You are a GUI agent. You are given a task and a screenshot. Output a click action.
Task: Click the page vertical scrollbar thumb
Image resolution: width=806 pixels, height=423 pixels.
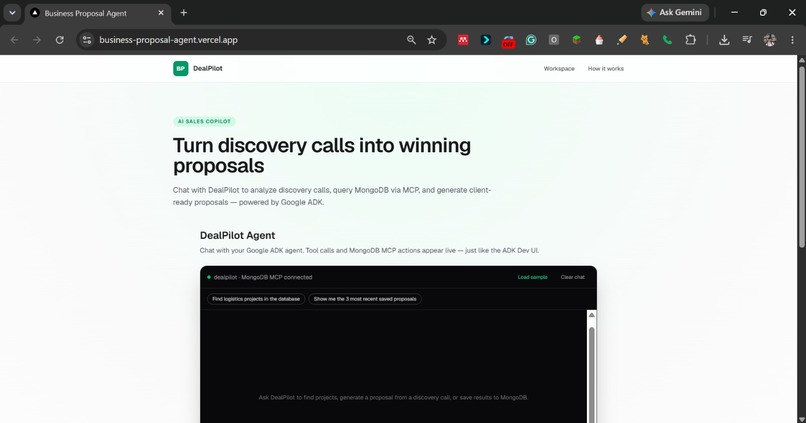pyautogui.click(x=801, y=157)
